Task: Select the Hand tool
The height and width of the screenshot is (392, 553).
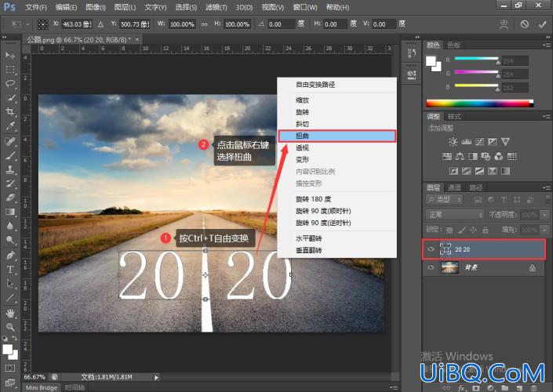Action: 10,313
